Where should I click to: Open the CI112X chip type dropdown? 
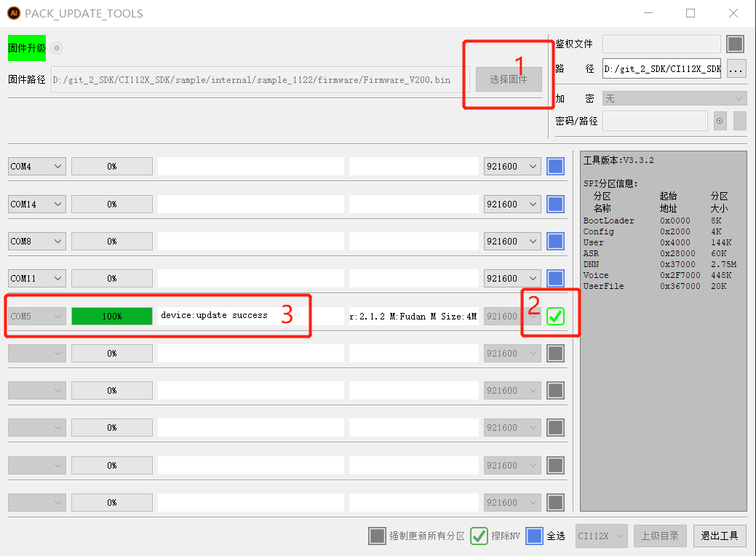(x=601, y=536)
